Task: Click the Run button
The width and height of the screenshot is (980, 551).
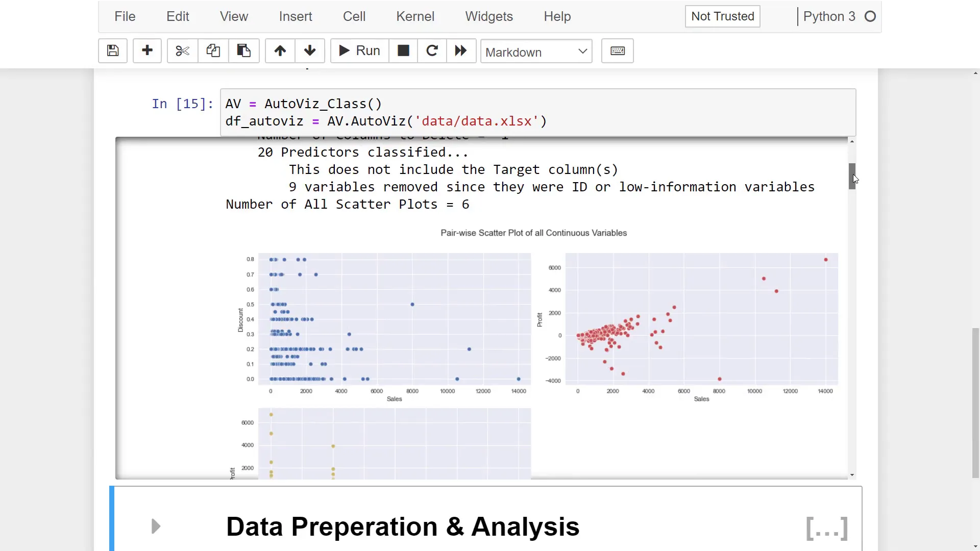Action: pos(359,51)
